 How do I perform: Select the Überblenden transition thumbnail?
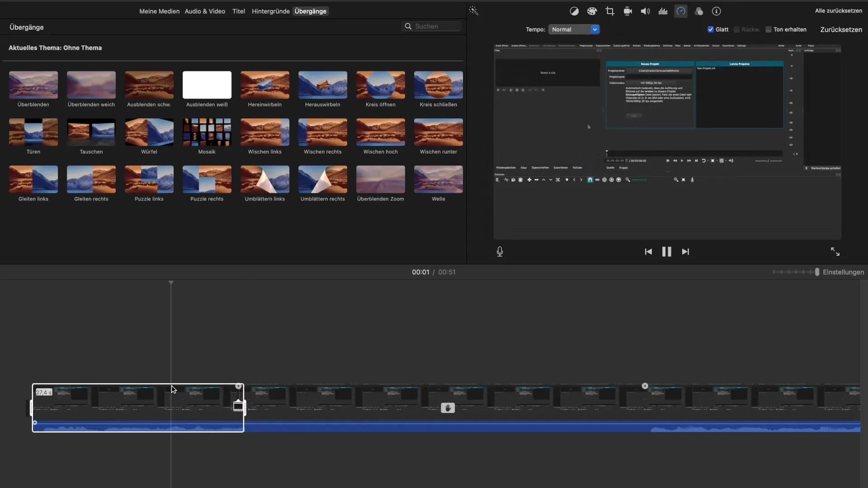point(33,85)
